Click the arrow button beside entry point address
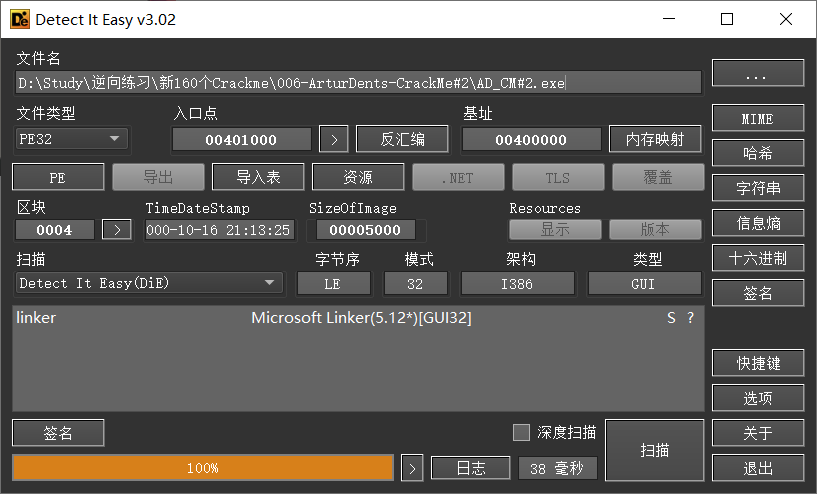817x494 pixels. (333, 140)
